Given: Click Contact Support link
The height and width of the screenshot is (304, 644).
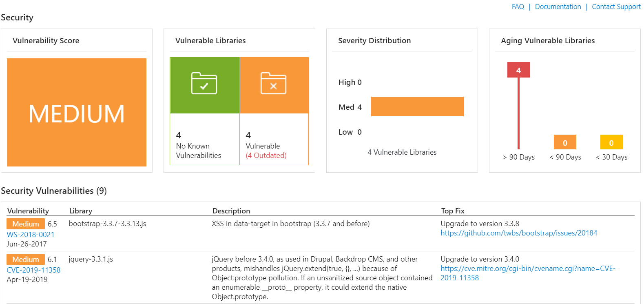Looking at the screenshot, I should (x=616, y=7).
